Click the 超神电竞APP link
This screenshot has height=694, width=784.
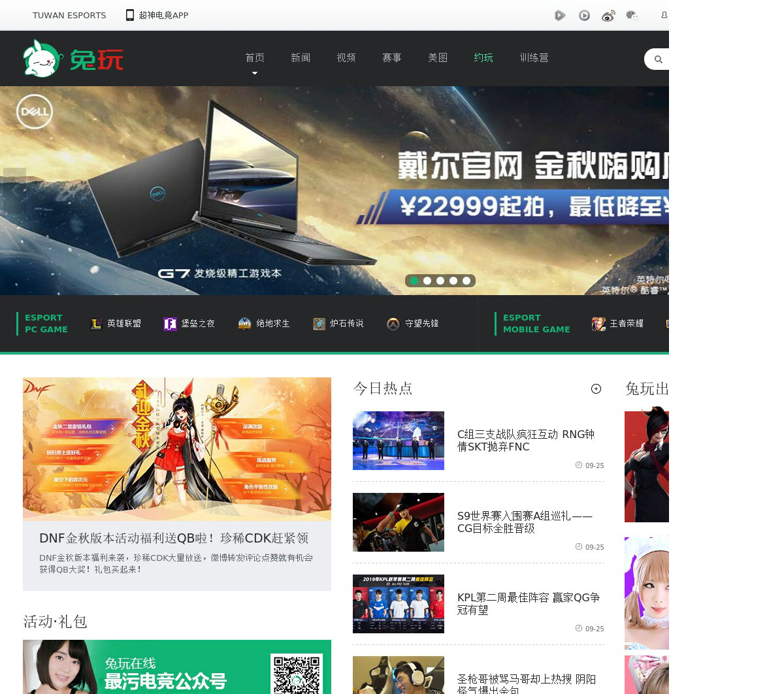163,15
